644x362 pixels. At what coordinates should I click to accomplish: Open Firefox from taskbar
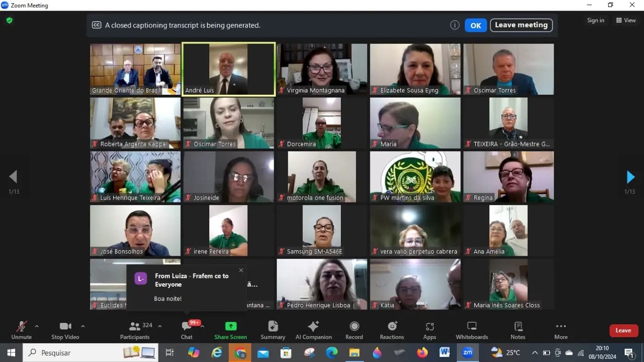tap(422, 353)
